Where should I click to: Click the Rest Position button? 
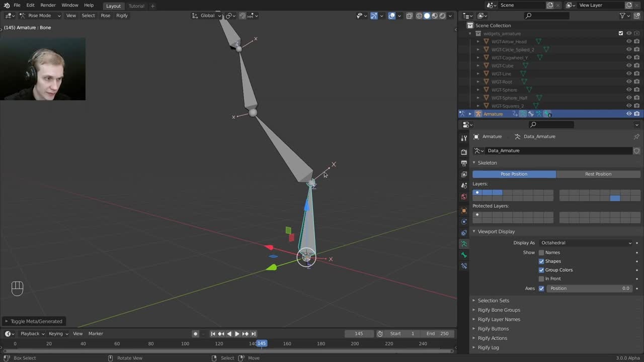click(598, 174)
